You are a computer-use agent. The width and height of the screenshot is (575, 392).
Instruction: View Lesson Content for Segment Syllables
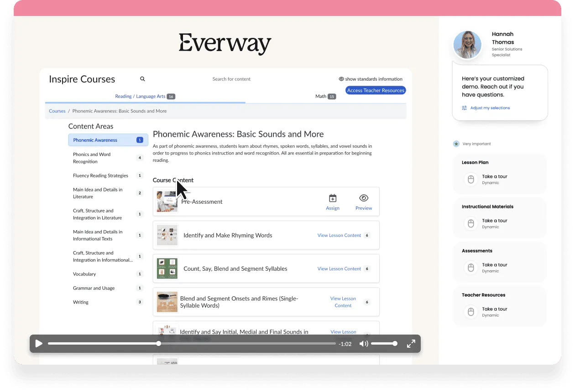click(x=339, y=268)
